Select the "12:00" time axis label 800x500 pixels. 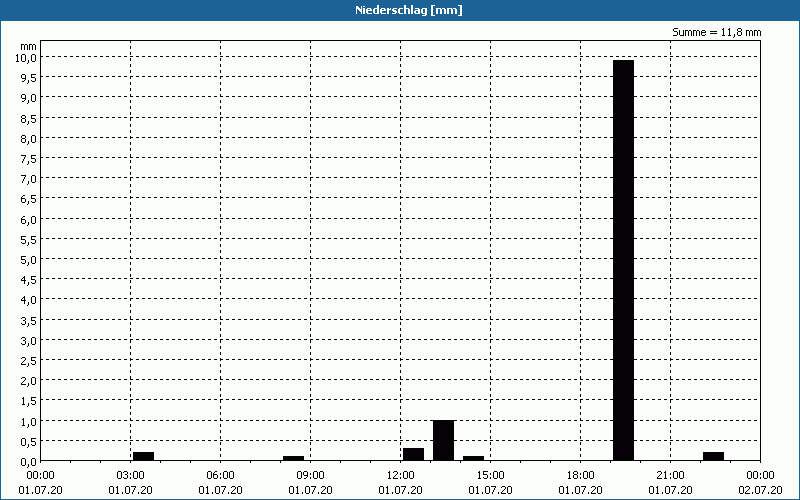pos(401,476)
